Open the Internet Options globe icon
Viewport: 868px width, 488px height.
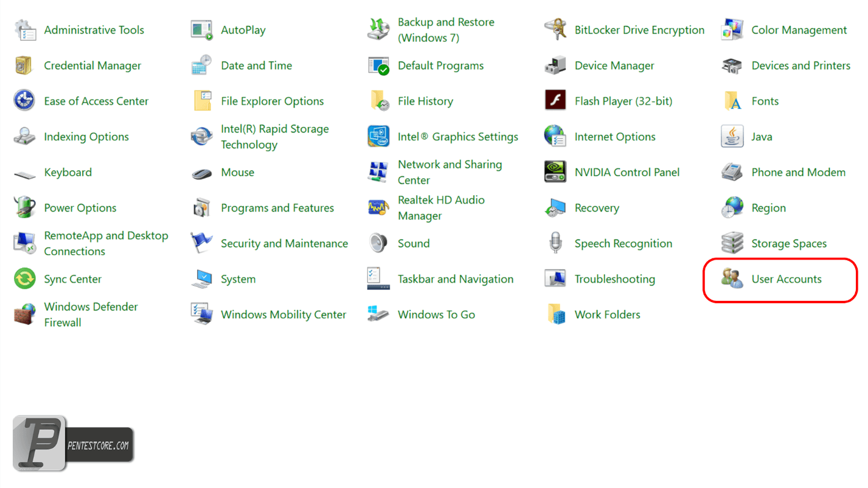555,137
